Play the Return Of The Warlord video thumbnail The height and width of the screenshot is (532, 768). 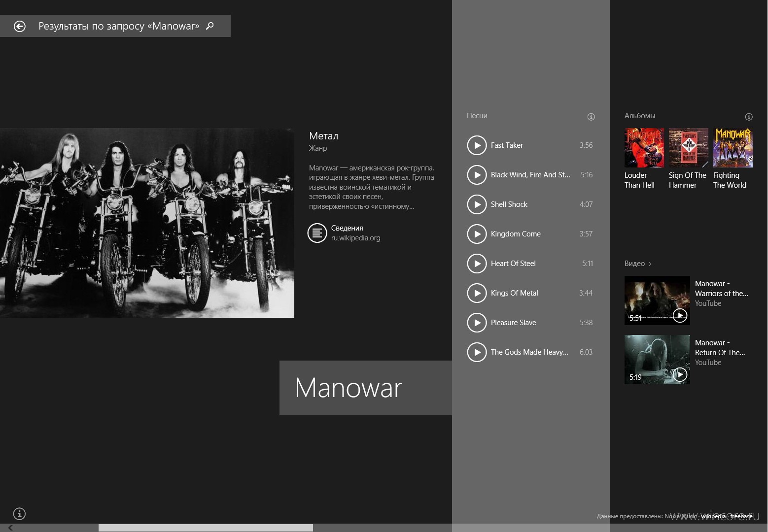[x=657, y=360]
